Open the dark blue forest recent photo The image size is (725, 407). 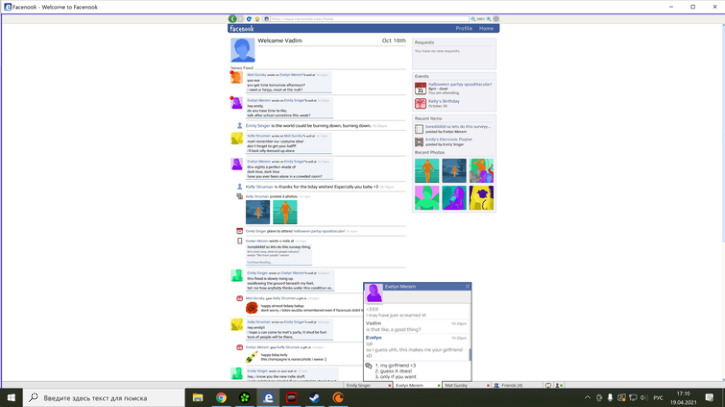click(x=454, y=171)
